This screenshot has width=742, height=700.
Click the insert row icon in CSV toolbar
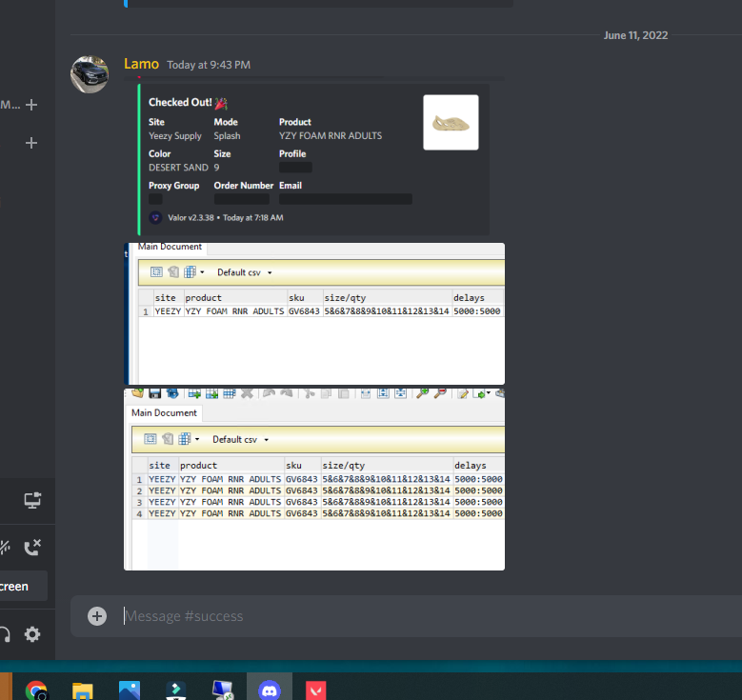click(194, 393)
